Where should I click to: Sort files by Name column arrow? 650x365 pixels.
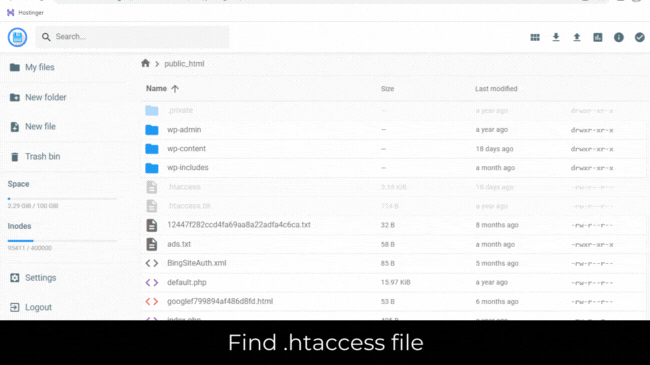(175, 88)
